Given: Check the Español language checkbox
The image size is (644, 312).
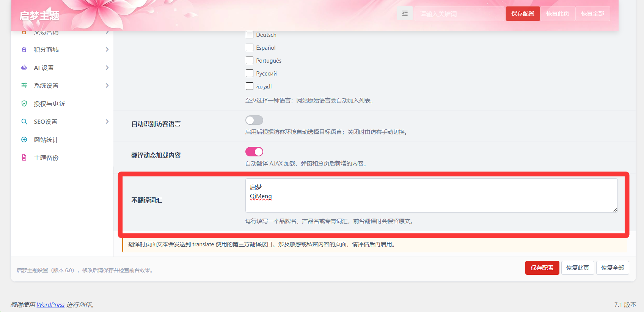Looking at the screenshot, I should pyautogui.click(x=250, y=47).
